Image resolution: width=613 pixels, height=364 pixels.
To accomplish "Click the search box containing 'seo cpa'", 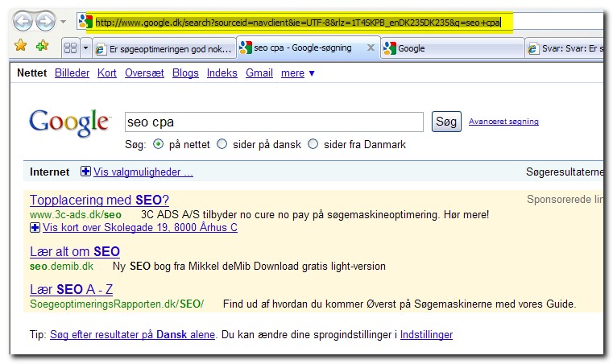I will click(x=274, y=122).
